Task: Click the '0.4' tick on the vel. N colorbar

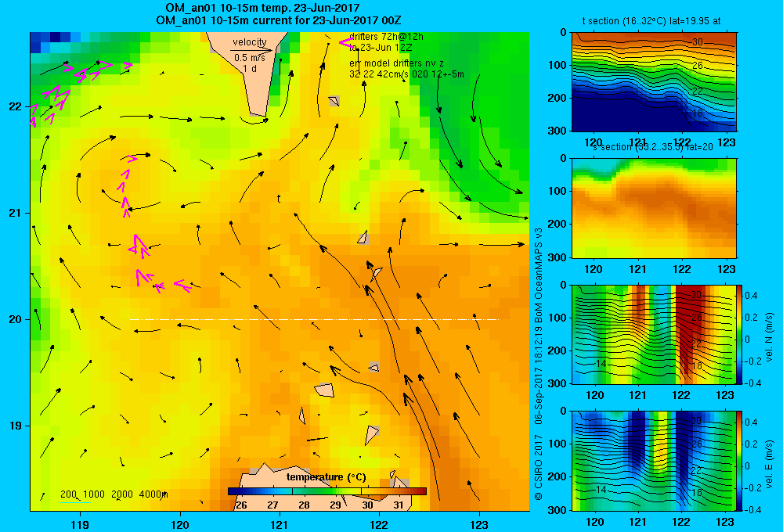Action: click(751, 296)
